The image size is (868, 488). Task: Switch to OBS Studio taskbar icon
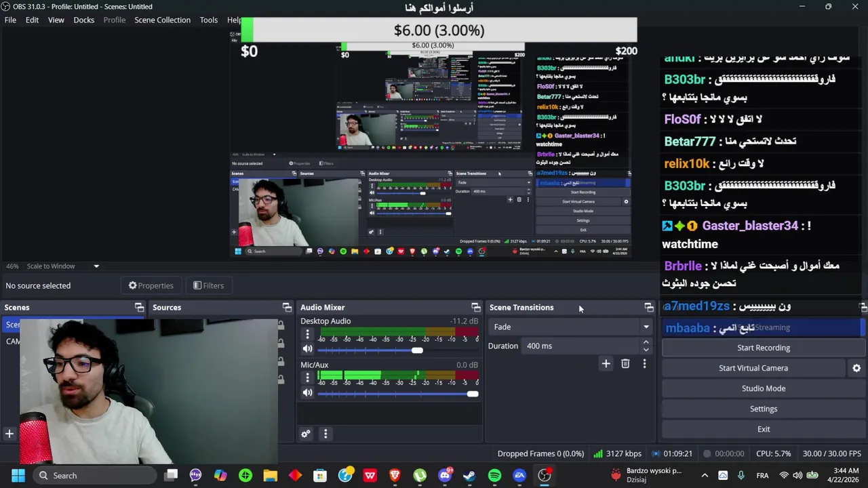coord(545,475)
